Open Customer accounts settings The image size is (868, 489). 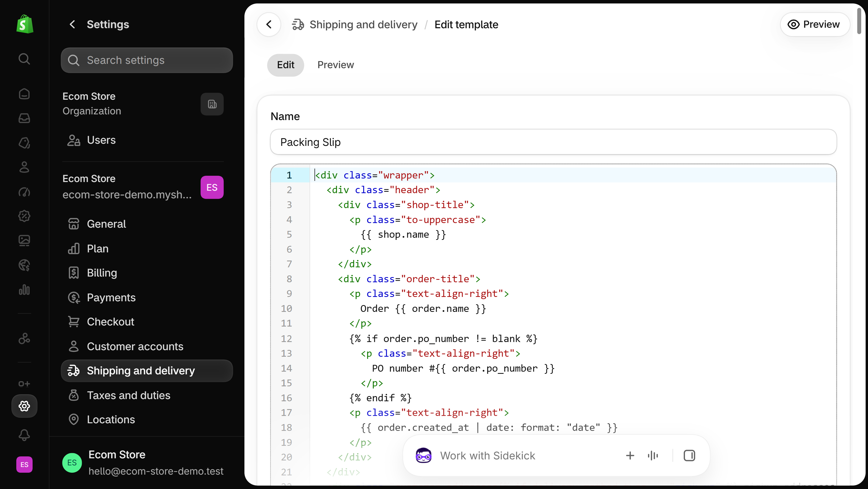[147, 346]
